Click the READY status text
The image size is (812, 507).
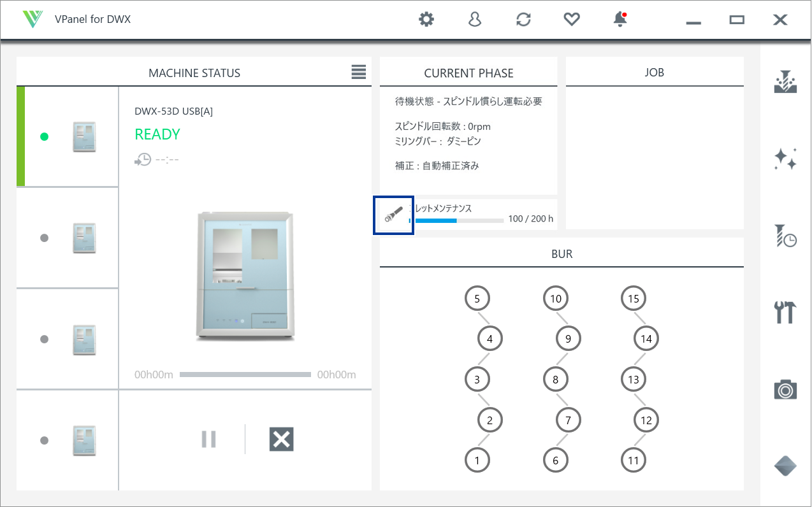(x=157, y=134)
